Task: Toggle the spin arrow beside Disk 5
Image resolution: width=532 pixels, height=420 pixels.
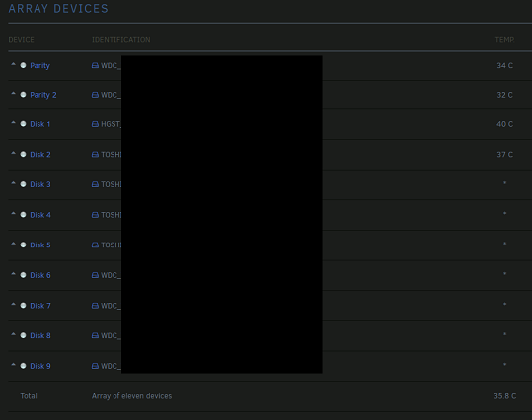Action: pos(13,244)
